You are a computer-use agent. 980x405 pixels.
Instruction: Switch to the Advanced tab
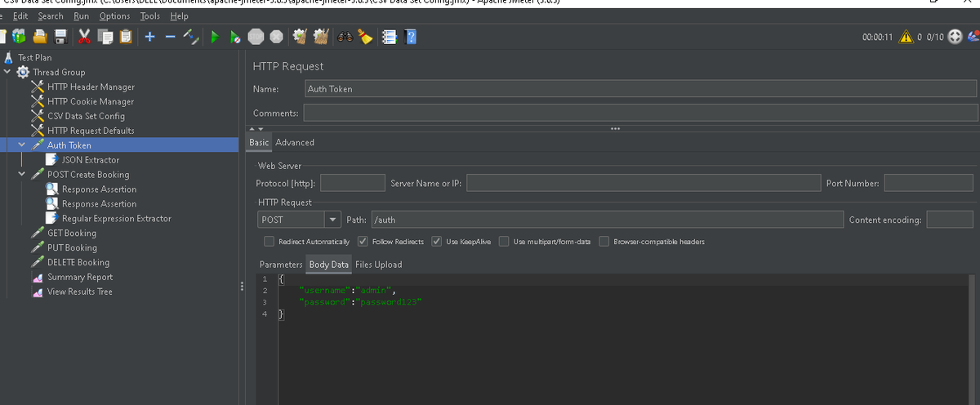(295, 142)
